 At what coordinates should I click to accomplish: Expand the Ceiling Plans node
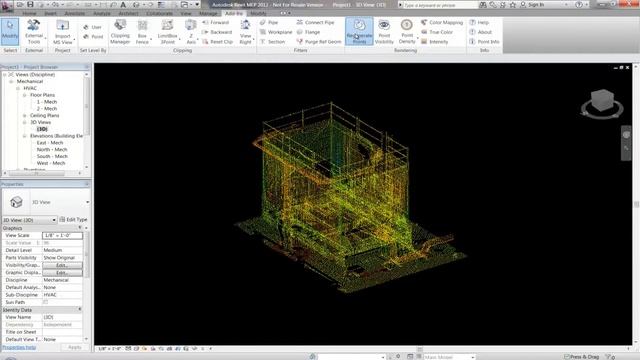tap(24, 116)
